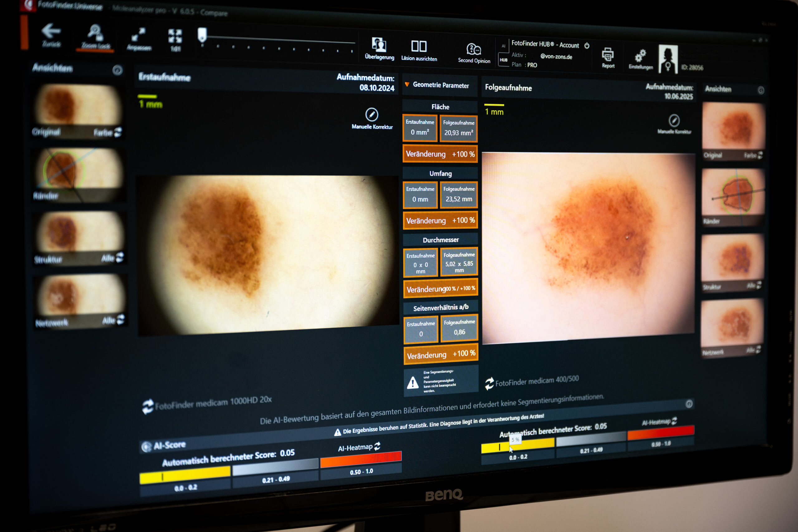Image resolution: width=798 pixels, height=532 pixels.
Task: Click the zoom slider handle
Action: 202,34
